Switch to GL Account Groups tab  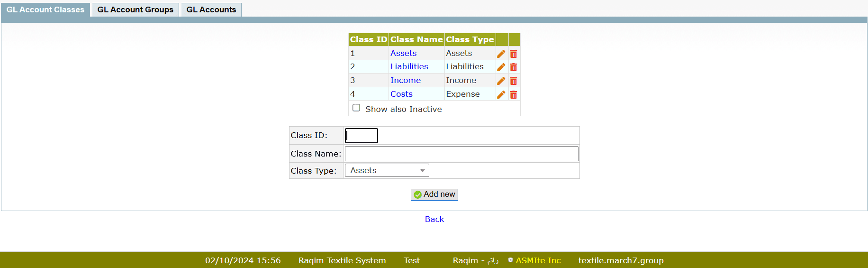[x=135, y=9]
